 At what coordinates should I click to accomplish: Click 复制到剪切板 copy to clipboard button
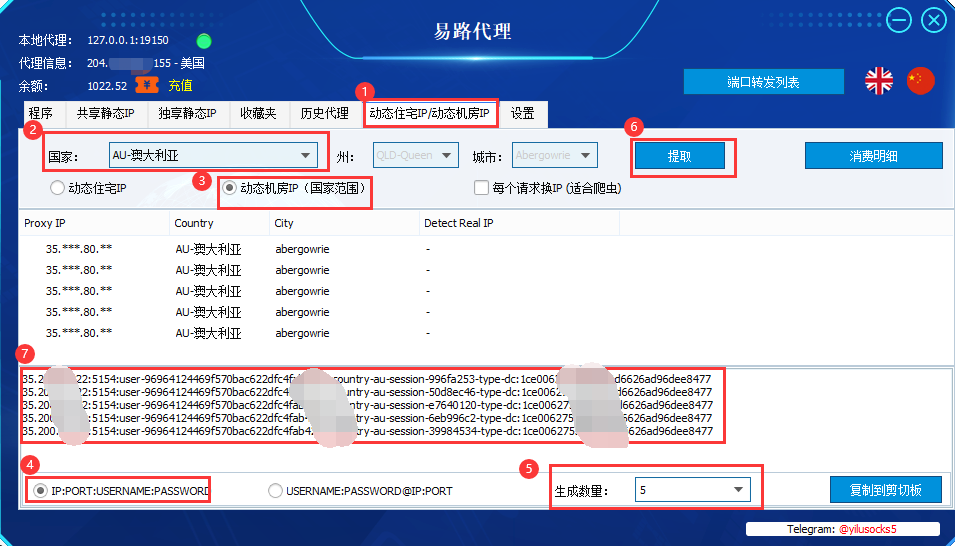[886, 490]
